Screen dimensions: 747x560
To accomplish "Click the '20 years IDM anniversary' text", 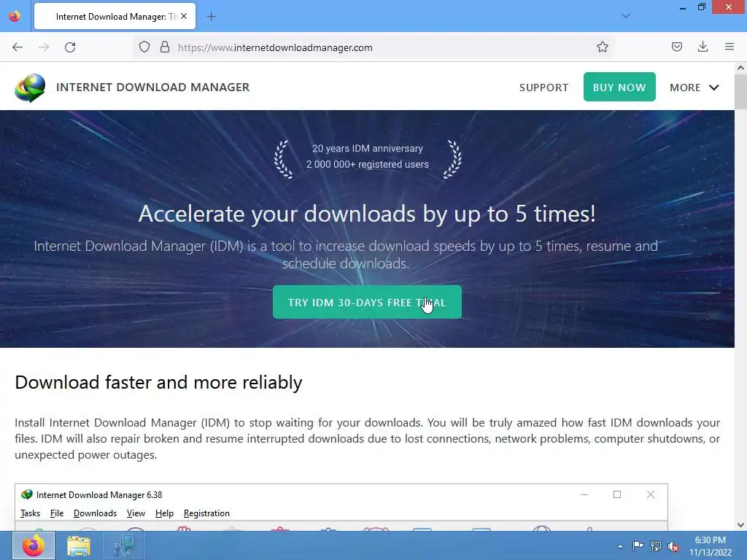I will pos(368,149).
